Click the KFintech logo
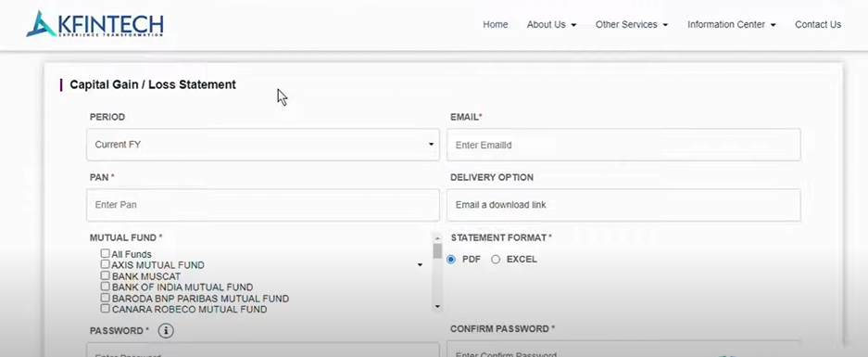868x357 pixels. point(94,24)
